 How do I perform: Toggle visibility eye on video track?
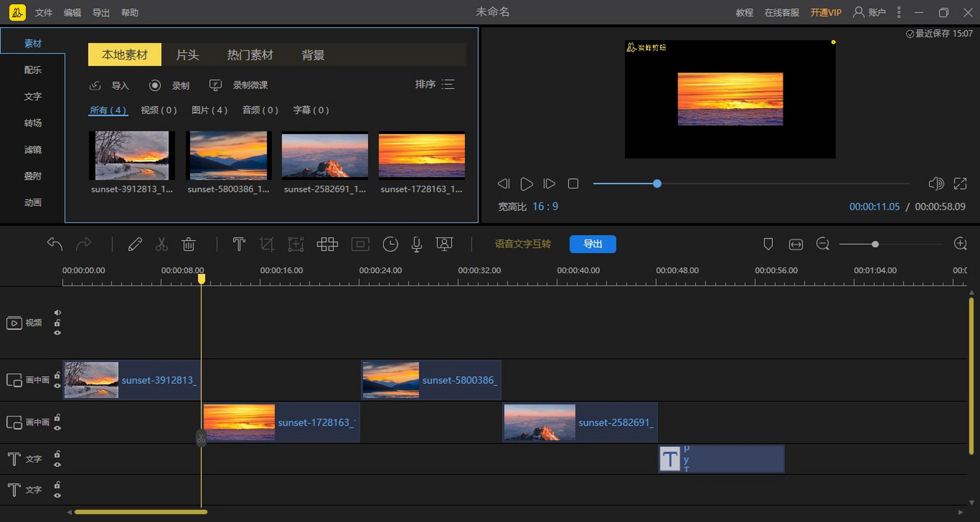point(58,333)
